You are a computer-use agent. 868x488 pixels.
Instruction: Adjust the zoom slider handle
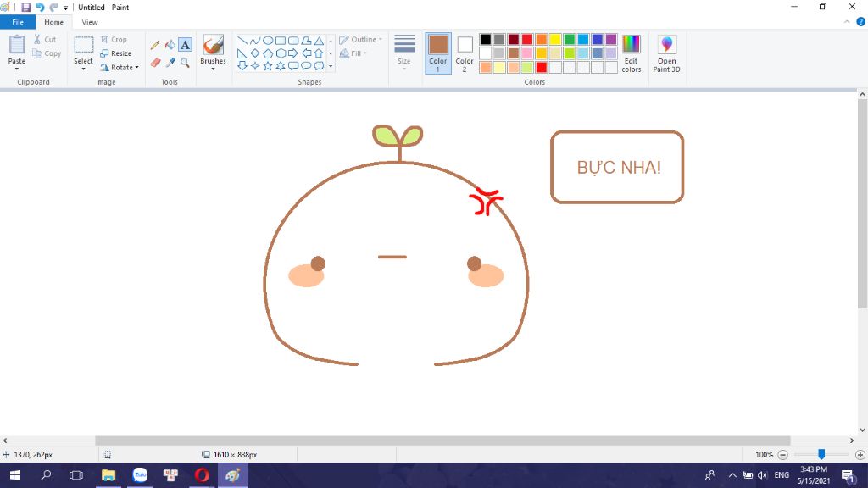click(x=821, y=454)
